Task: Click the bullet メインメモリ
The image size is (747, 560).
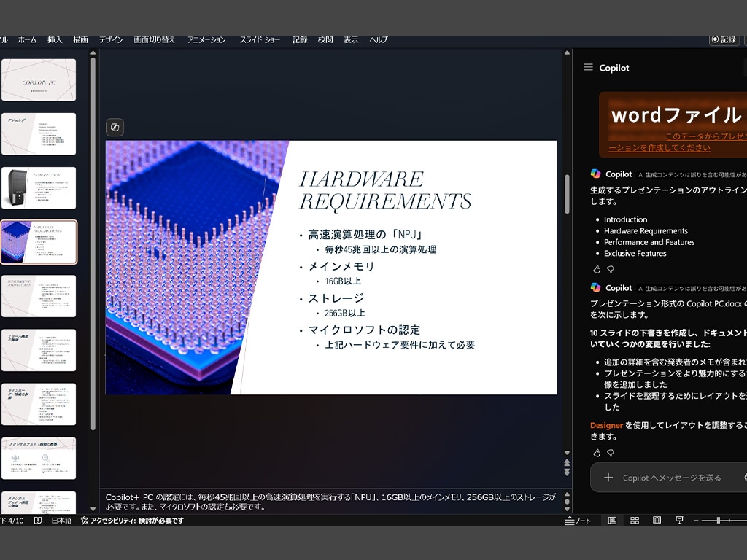Action: (341, 266)
